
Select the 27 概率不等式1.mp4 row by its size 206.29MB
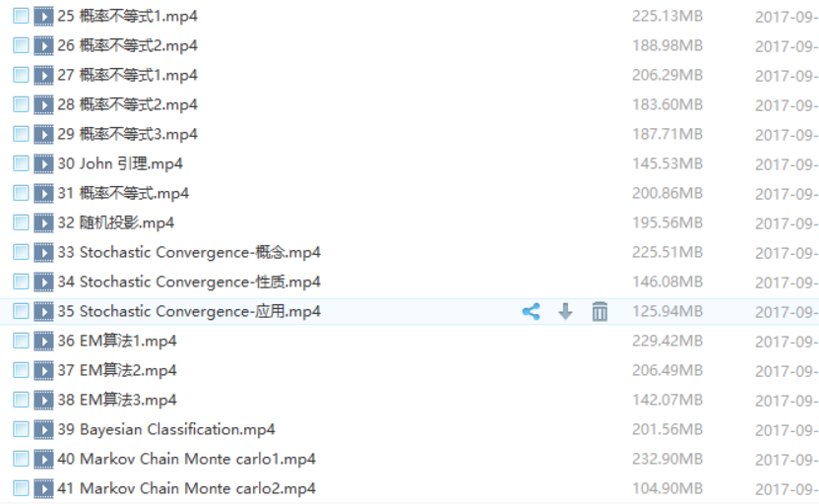coord(667,75)
